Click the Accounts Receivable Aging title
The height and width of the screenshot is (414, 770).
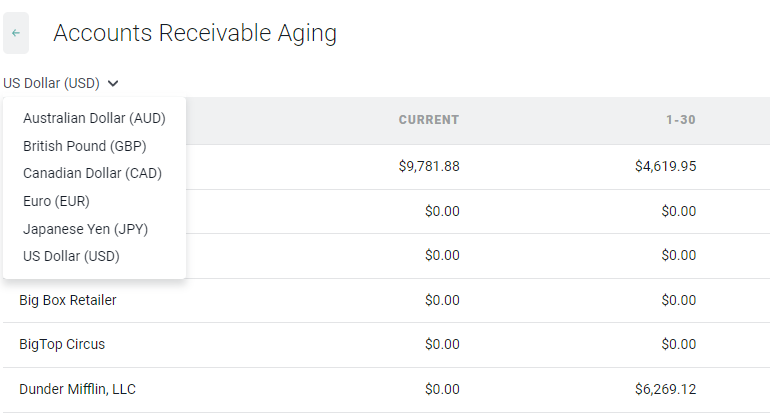(x=195, y=33)
